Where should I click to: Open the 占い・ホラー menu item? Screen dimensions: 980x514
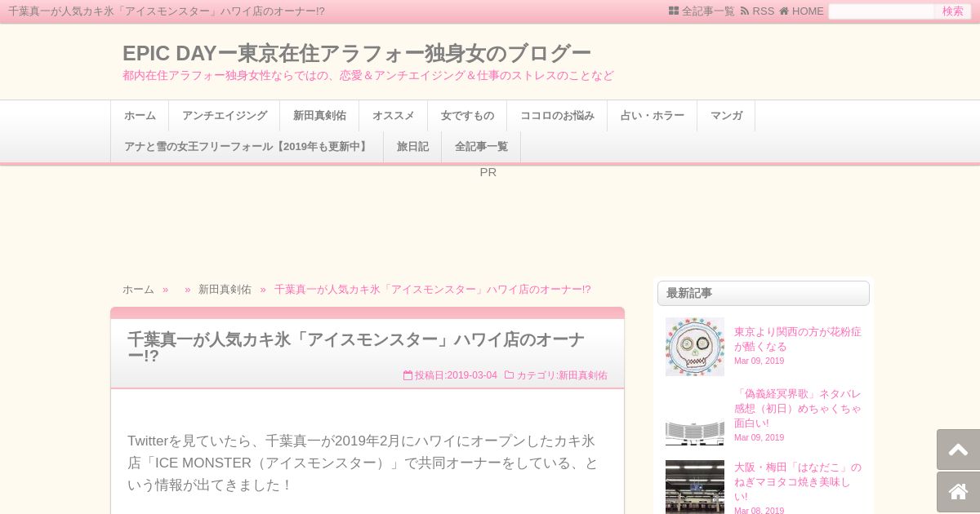pyautogui.click(x=653, y=116)
